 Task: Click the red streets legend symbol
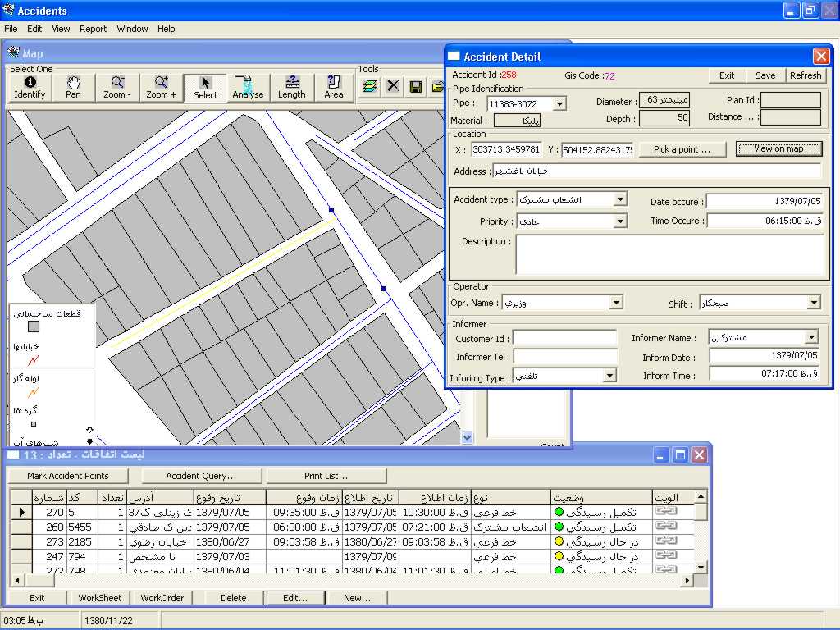[33, 360]
